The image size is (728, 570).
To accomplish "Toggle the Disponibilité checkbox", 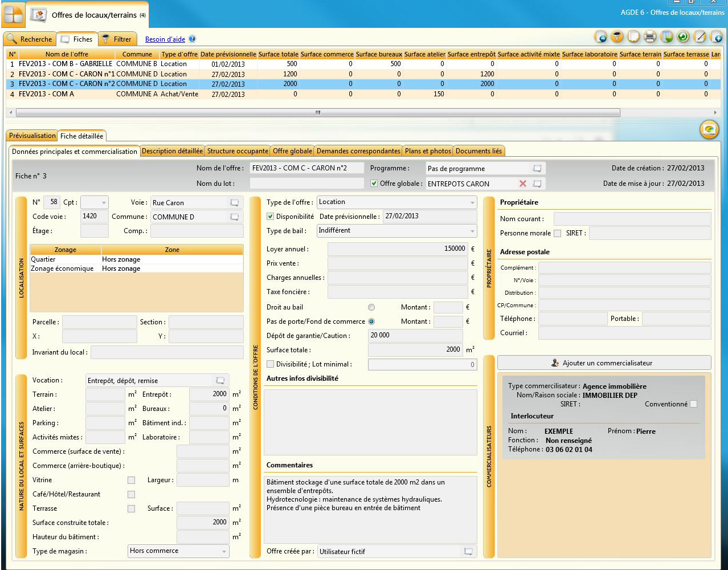I will (x=271, y=217).
